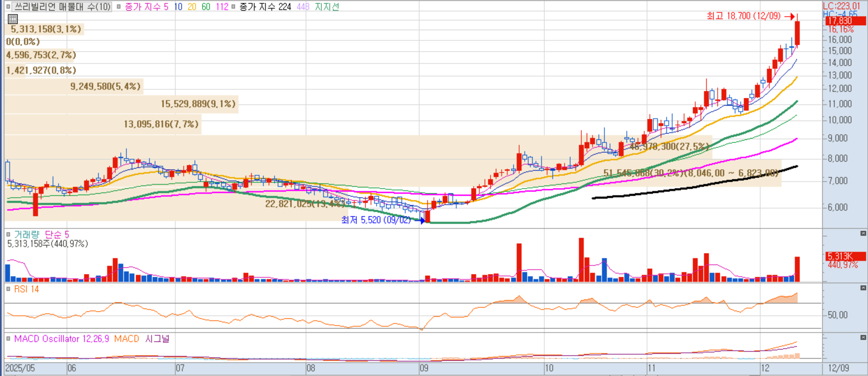Click the 9,249,580(5.4%) volume profile bar

[x=74, y=87]
